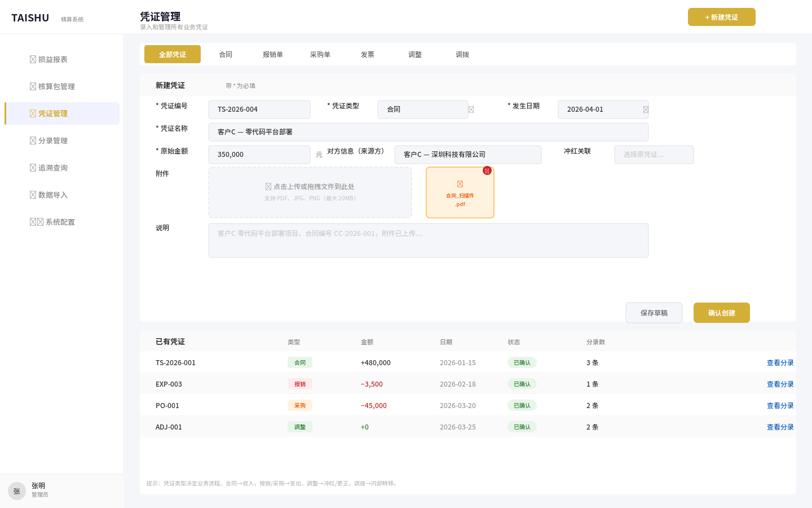
Task: Switch to the 发票 tab
Action: (x=368, y=54)
